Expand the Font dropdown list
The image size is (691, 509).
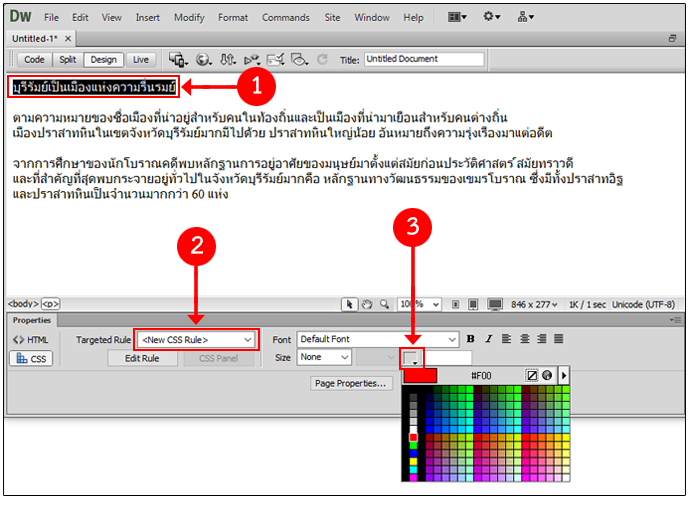452,339
